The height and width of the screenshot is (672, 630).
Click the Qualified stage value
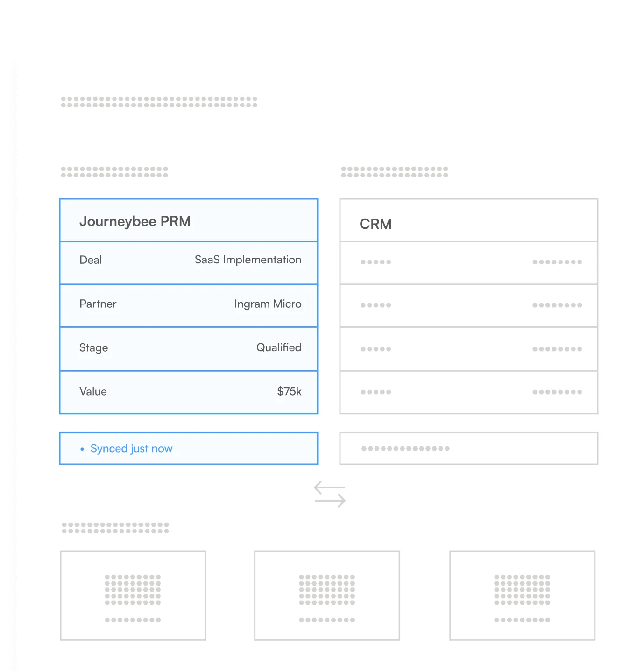coord(279,347)
